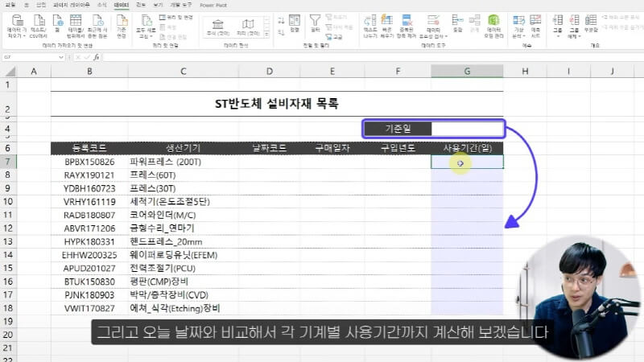This screenshot has width=644, height=362.
Task: Expand the Refresh All dropdown arrow
Action: (151, 36)
